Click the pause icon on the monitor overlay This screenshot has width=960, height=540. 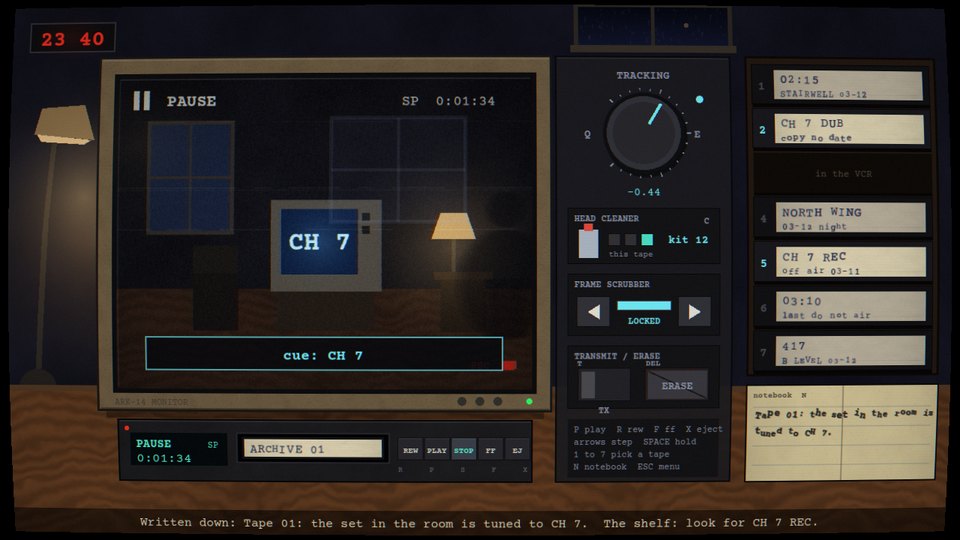click(x=141, y=100)
